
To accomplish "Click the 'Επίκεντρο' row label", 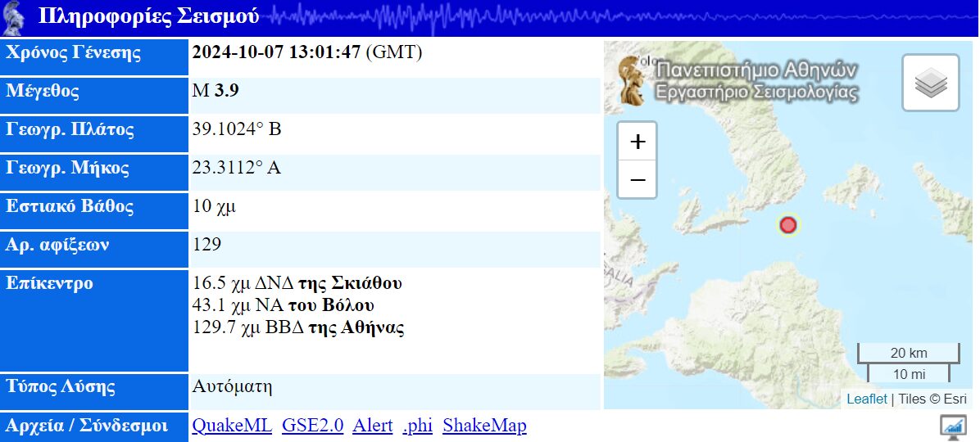I will [49, 284].
